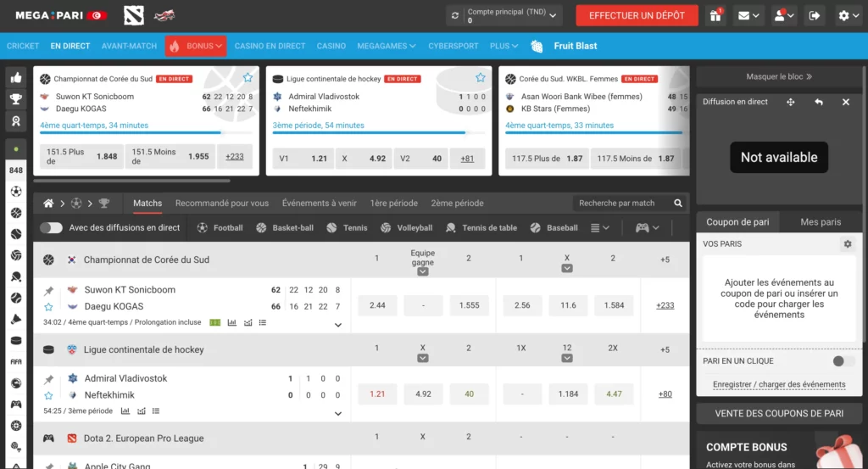The height and width of the screenshot is (469, 868).
Task: Click the refresh balance icon
Action: pyautogui.click(x=455, y=15)
